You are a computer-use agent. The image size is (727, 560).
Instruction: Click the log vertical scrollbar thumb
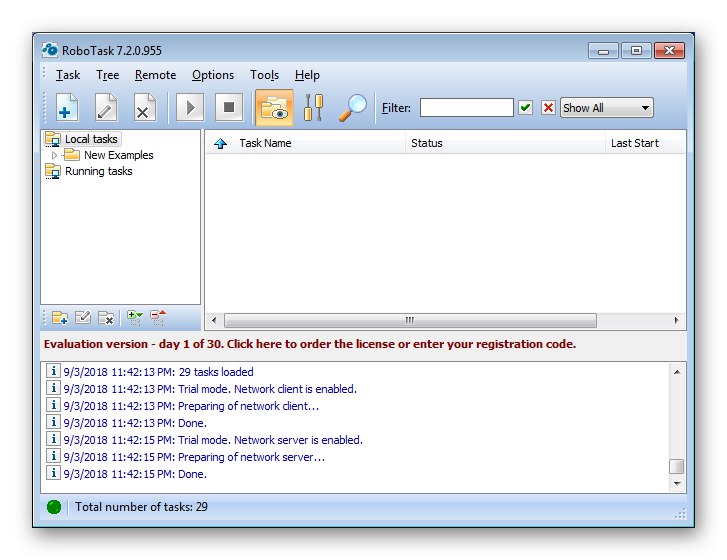[x=677, y=466]
